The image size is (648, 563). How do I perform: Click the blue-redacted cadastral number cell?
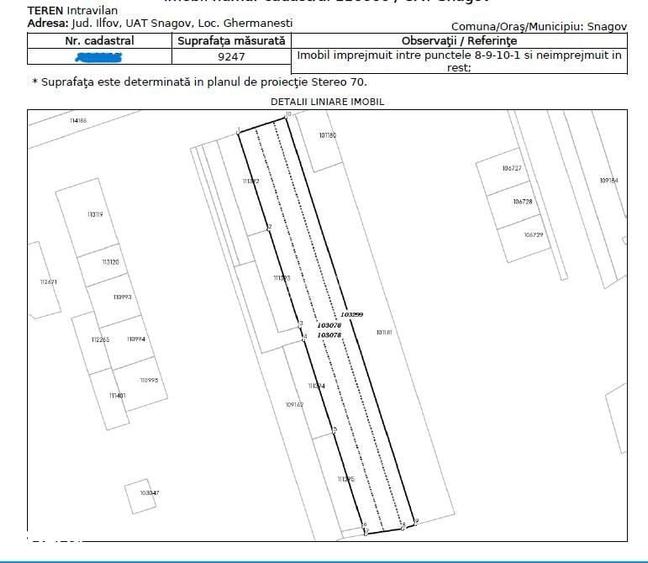tap(99, 57)
